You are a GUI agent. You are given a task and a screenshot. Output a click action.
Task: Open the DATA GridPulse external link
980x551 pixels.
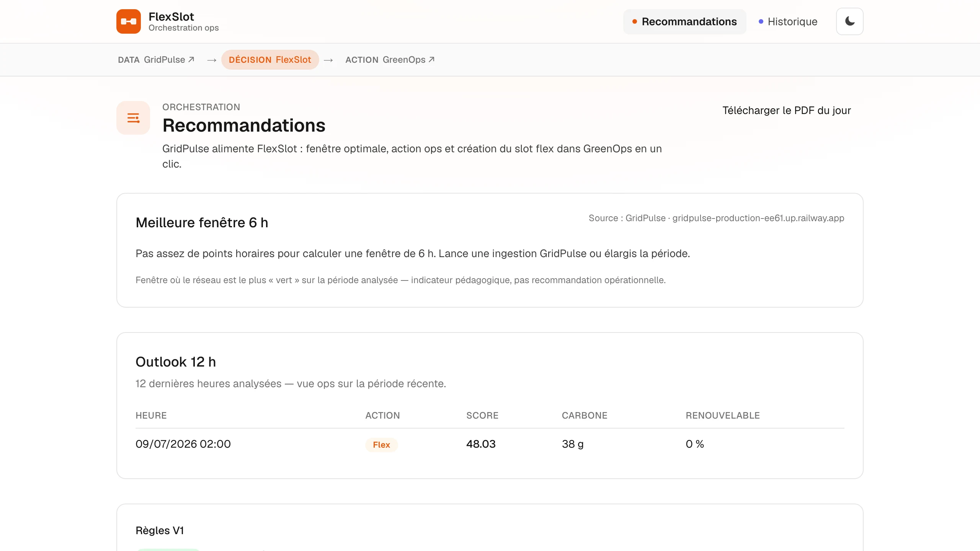(x=156, y=60)
